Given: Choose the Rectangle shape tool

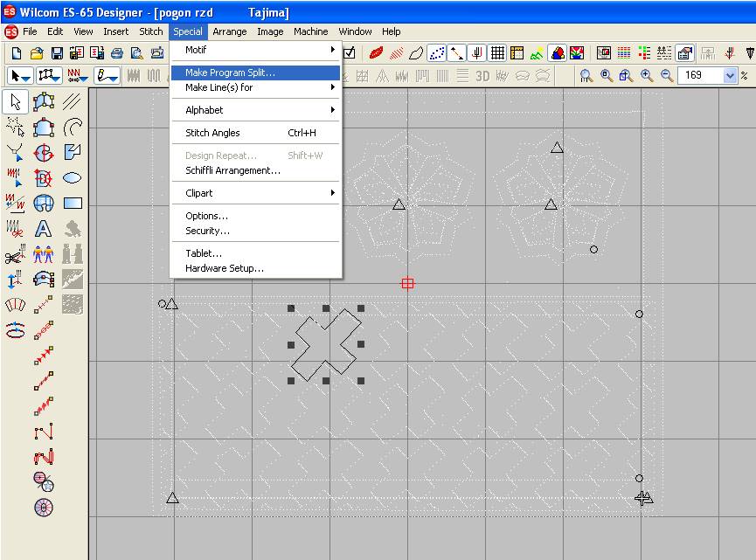Looking at the screenshot, I should (x=73, y=204).
